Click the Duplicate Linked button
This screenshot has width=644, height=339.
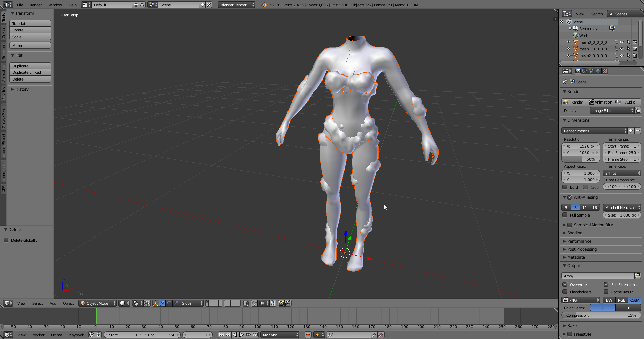point(30,72)
